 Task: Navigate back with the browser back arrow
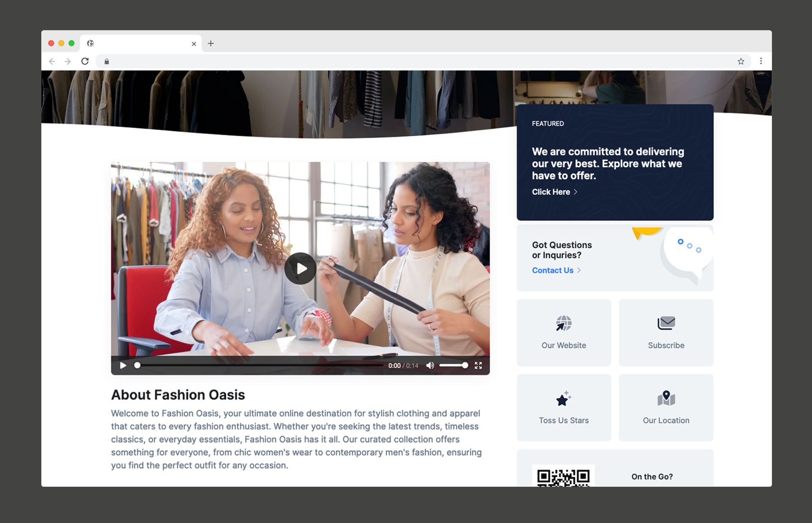tap(52, 61)
